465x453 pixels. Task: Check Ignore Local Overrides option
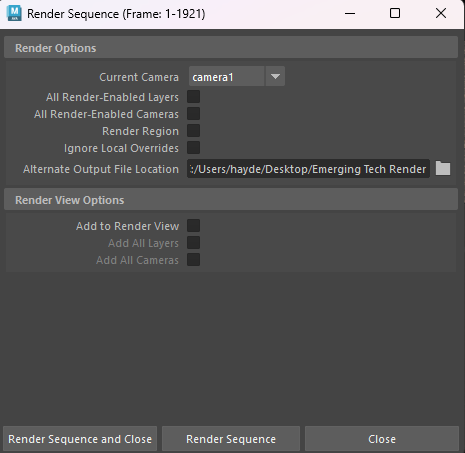tap(193, 148)
